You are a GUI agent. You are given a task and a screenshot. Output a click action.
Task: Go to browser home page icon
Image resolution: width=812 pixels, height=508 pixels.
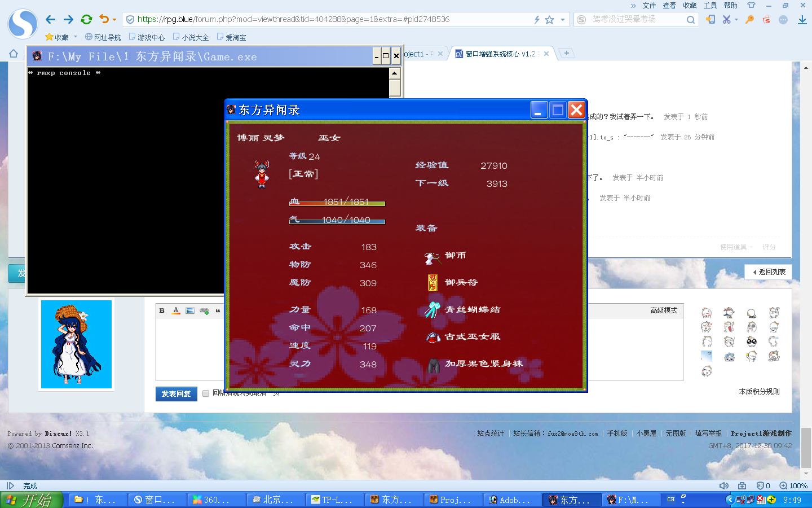click(x=14, y=54)
